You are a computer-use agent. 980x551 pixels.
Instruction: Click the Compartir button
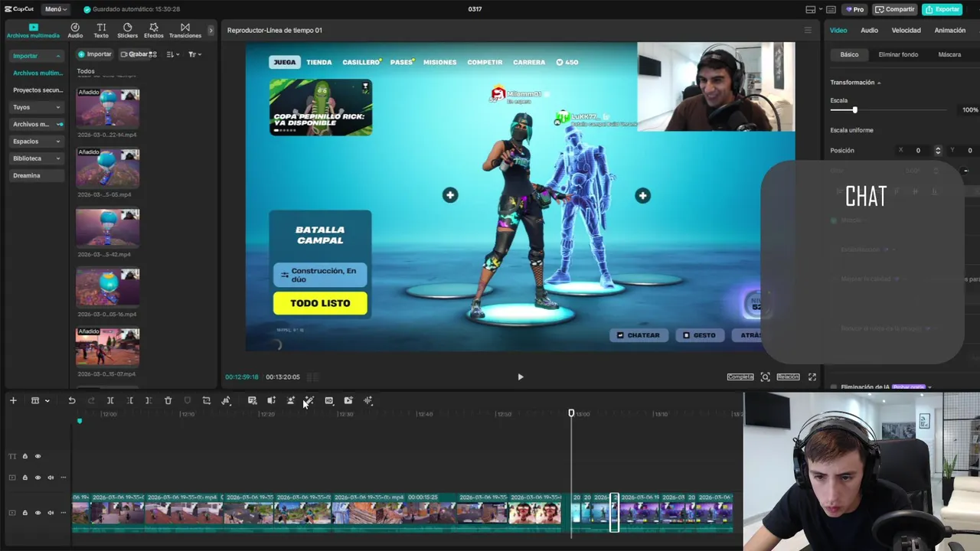tap(894, 9)
